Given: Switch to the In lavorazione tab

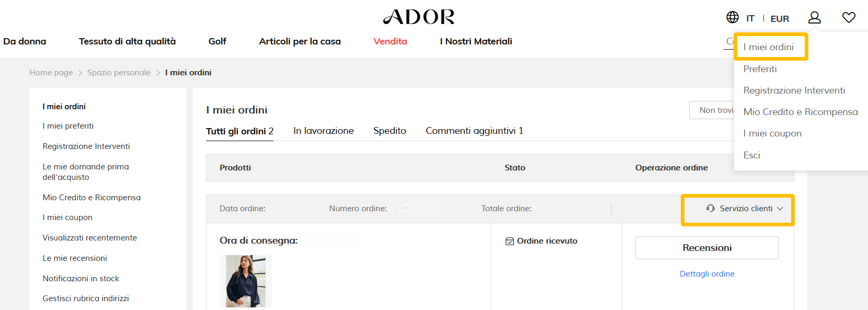Looking at the screenshot, I should 323,131.
